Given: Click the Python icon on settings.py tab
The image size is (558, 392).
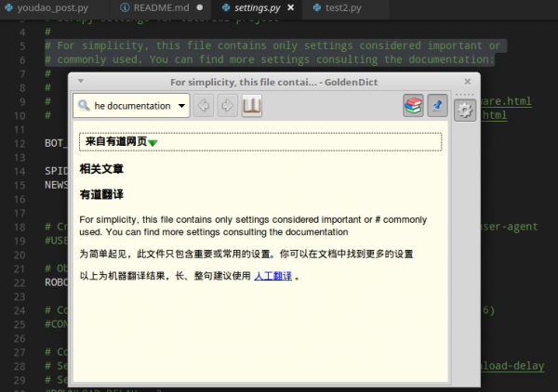Looking at the screenshot, I should (x=226, y=7).
